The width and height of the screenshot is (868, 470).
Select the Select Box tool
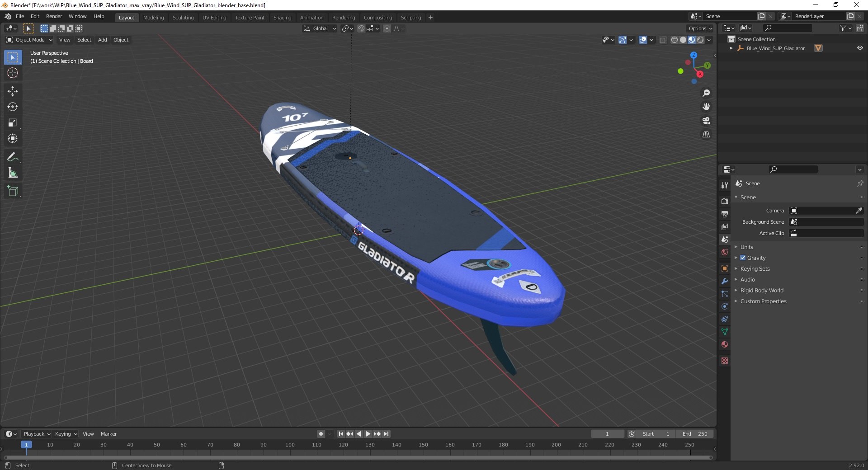click(13, 57)
